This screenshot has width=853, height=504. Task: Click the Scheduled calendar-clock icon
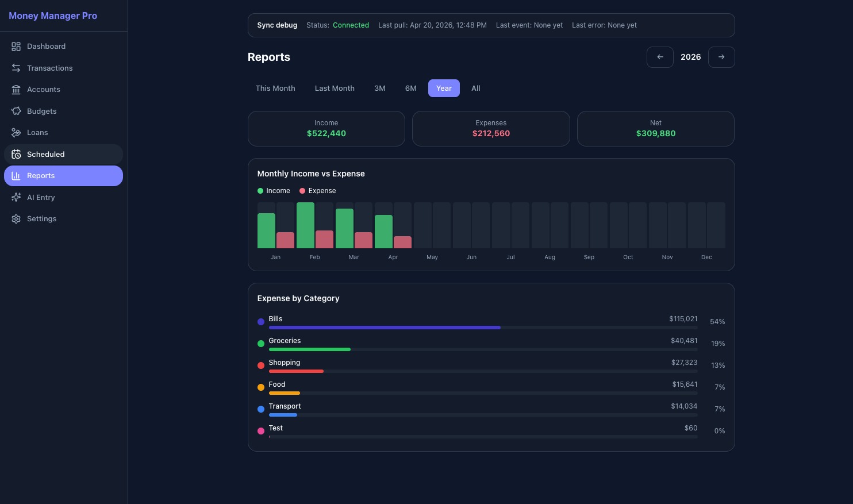point(16,154)
